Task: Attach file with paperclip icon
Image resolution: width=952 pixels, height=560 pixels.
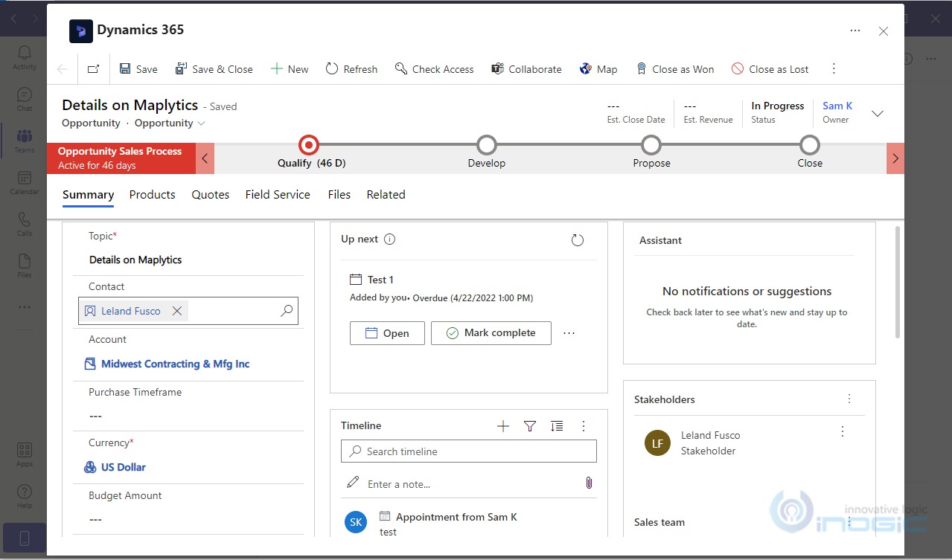Action: 589,483
